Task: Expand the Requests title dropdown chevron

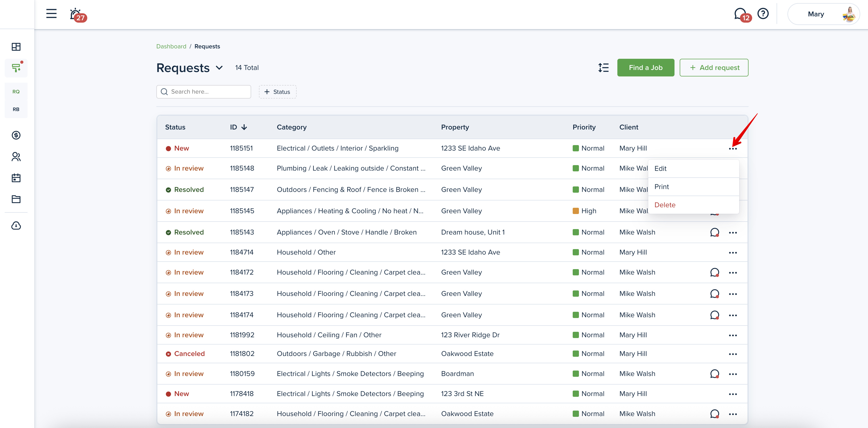Action: (219, 68)
